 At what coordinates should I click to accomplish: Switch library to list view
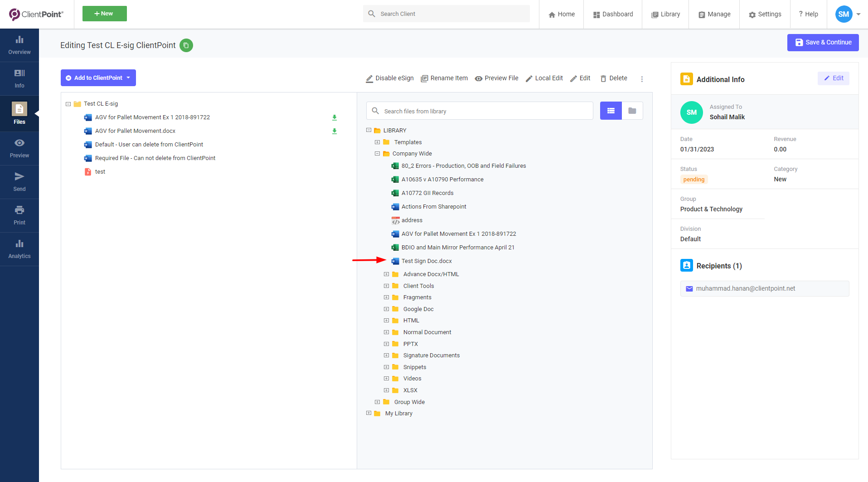[611, 111]
